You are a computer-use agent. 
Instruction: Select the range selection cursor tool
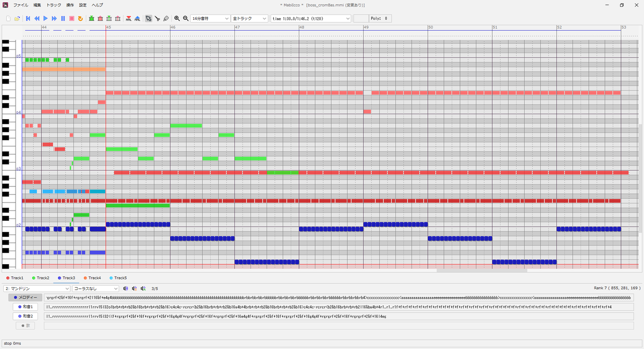(157, 18)
